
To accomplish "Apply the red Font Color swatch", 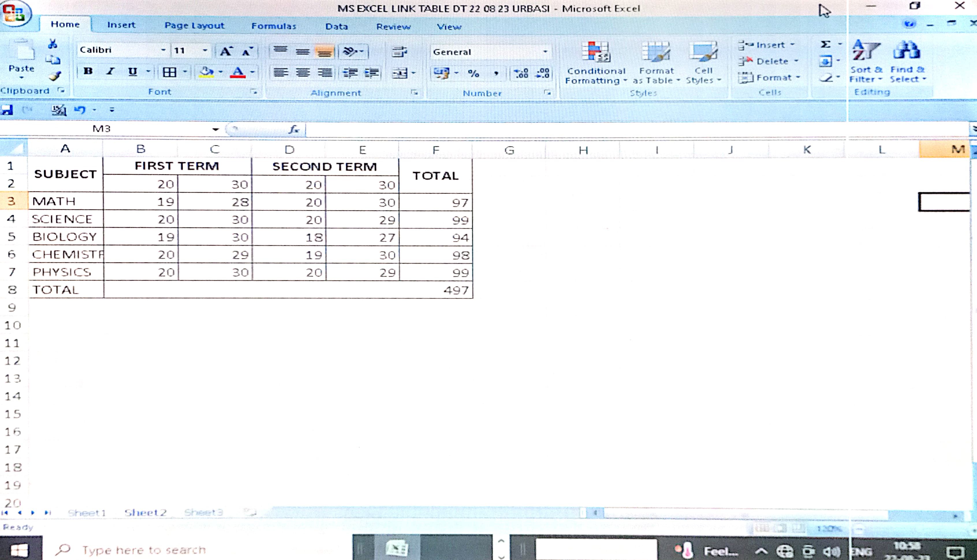I will pos(238,72).
